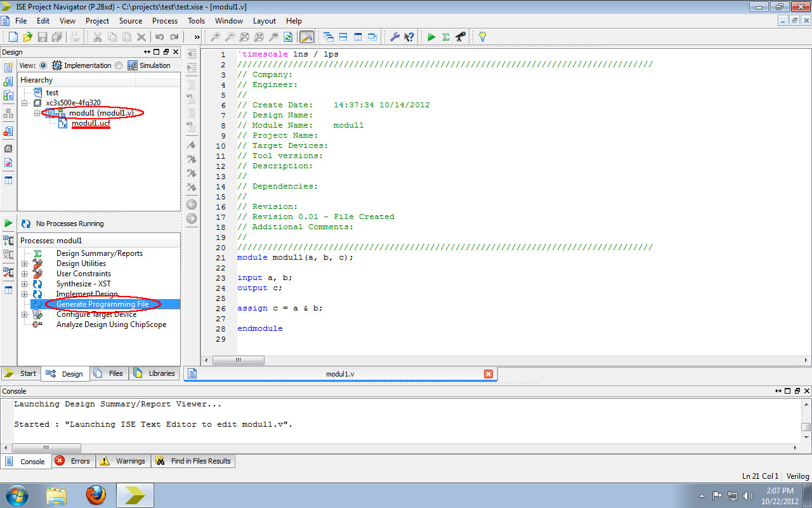
Task: Toggle auto-hide on the Design panel header
Action: pos(147,51)
